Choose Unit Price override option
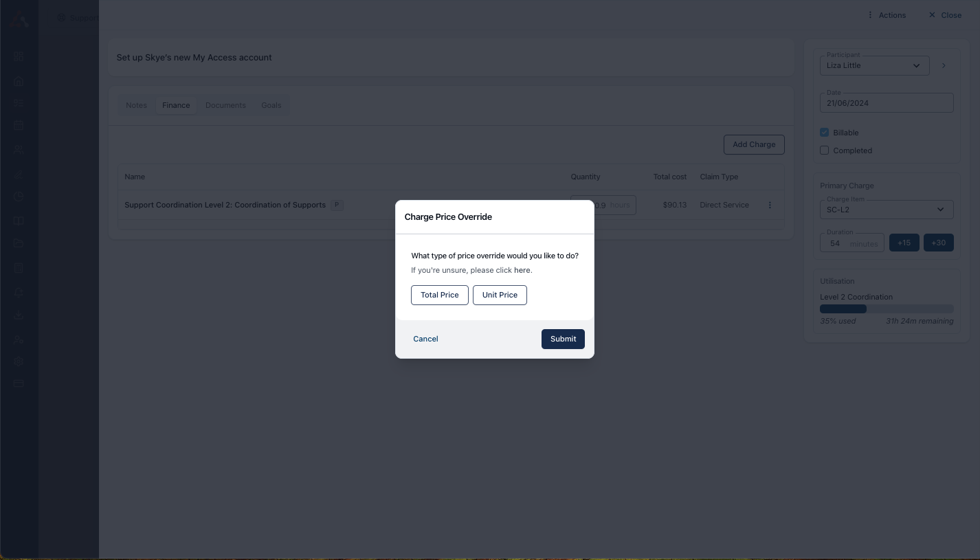980x560 pixels. pyautogui.click(x=500, y=295)
